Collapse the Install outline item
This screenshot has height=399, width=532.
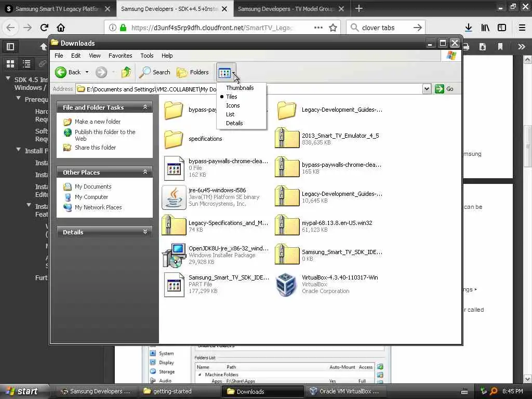coord(19,149)
